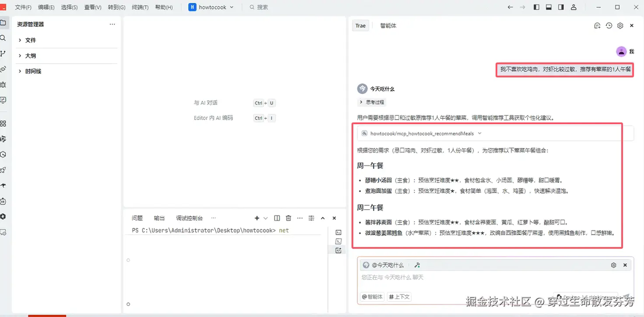Screen dimensions: 644x317
Task: Click the chat message input field
Action: coord(495,278)
